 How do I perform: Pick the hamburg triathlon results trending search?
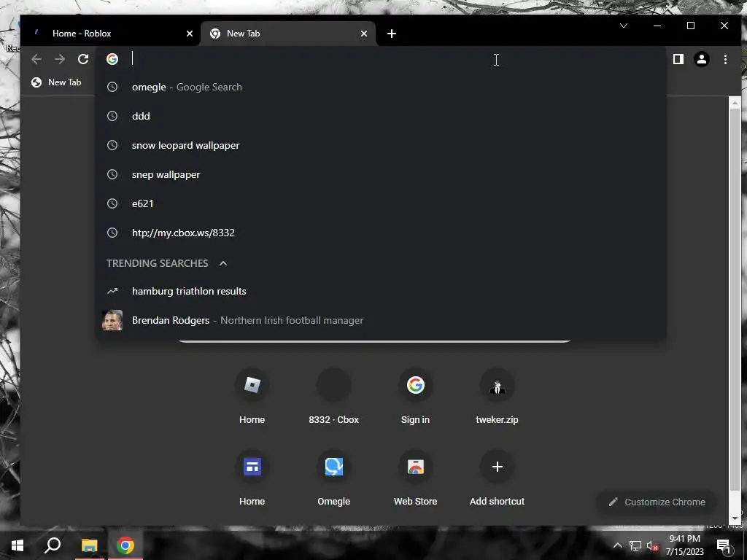click(381, 291)
